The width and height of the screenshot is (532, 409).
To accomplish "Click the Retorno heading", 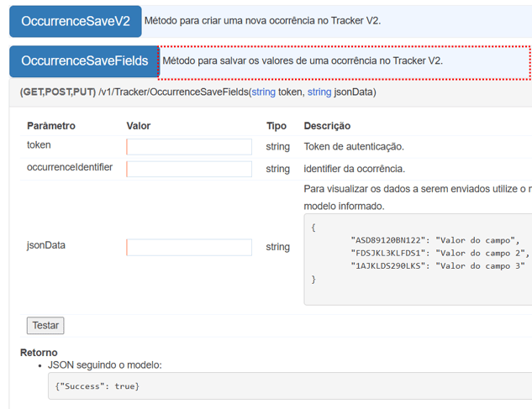I will tap(39, 352).
